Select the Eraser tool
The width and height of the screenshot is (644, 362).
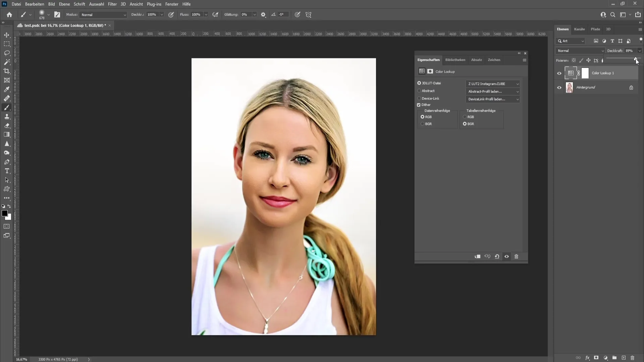coord(7,126)
